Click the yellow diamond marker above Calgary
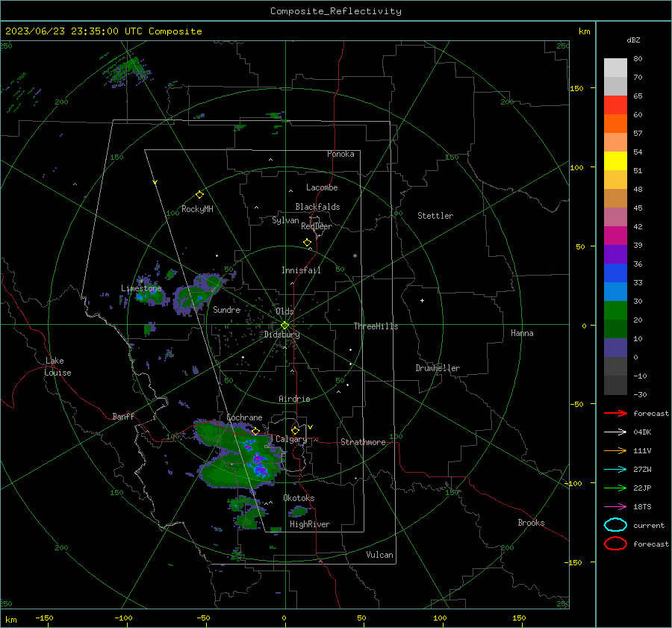672x628 pixels. (x=295, y=430)
